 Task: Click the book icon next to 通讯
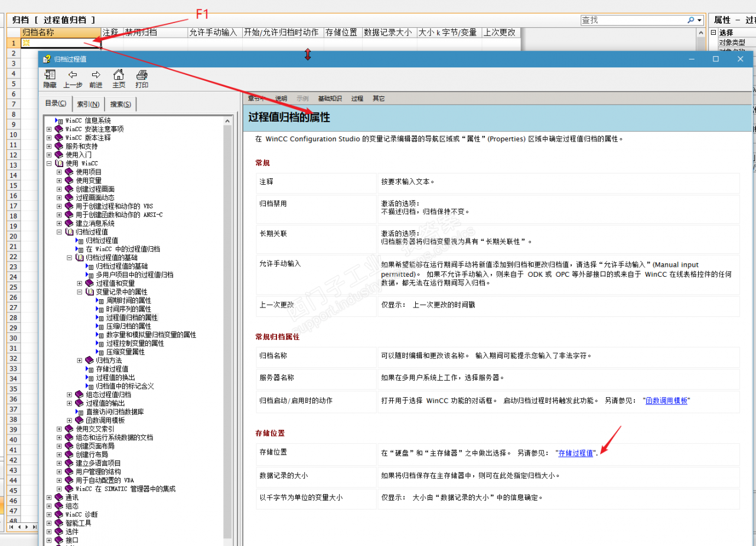tap(58, 498)
